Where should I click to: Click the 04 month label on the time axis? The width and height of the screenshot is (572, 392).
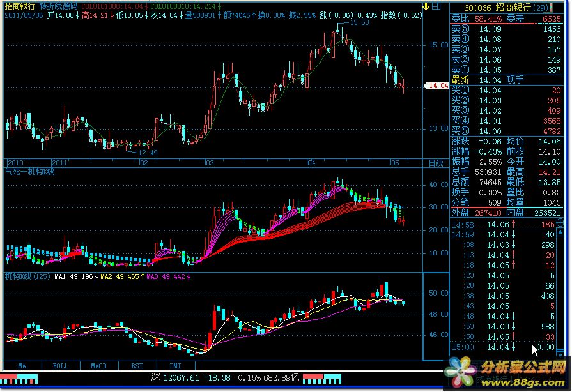coord(311,163)
